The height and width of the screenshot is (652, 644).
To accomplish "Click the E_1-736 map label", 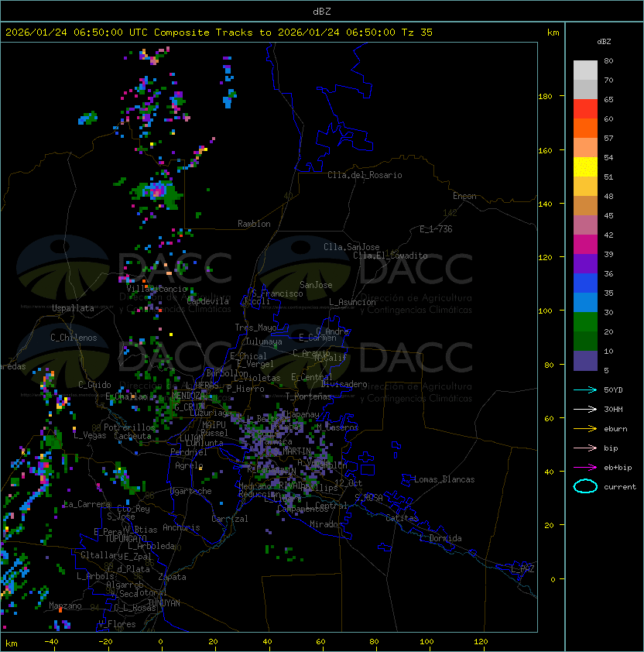I will [436, 229].
